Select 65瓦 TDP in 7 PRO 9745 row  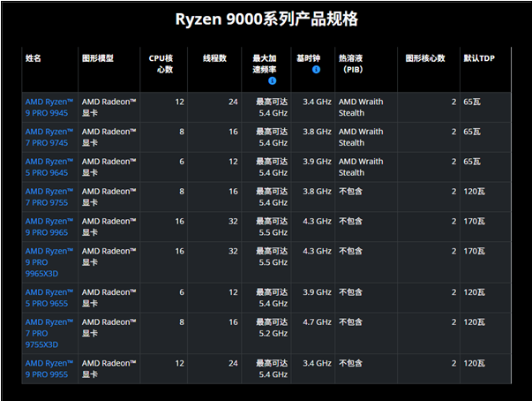click(472, 132)
